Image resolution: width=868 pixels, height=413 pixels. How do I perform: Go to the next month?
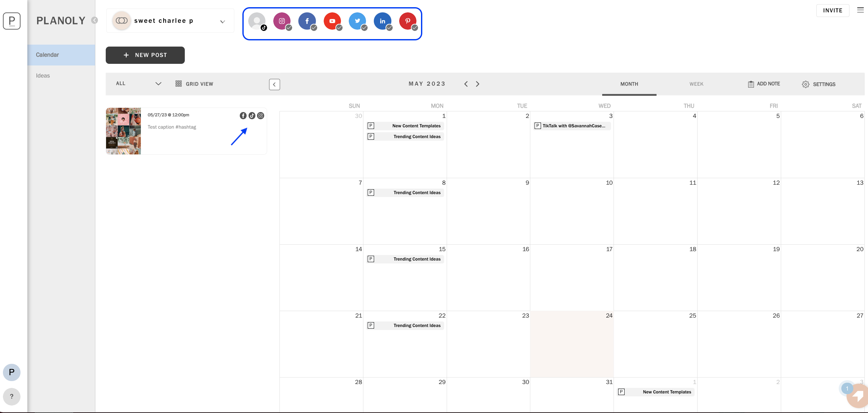pyautogui.click(x=478, y=84)
